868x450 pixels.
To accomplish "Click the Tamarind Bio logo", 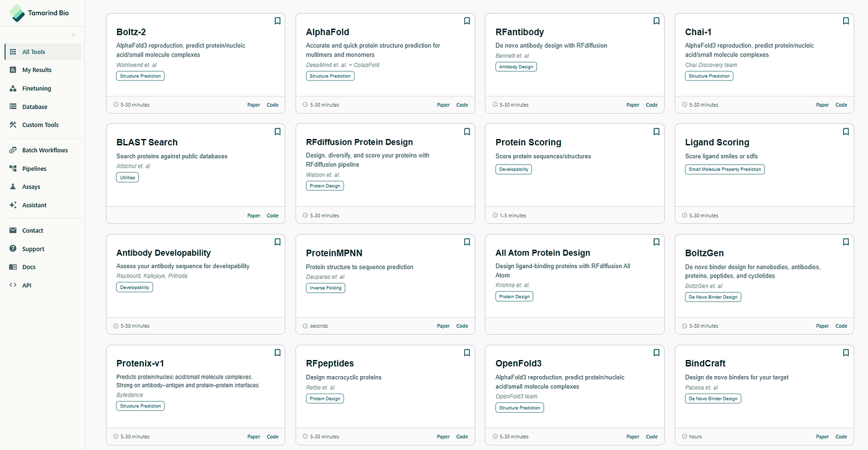I will [x=39, y=12].
